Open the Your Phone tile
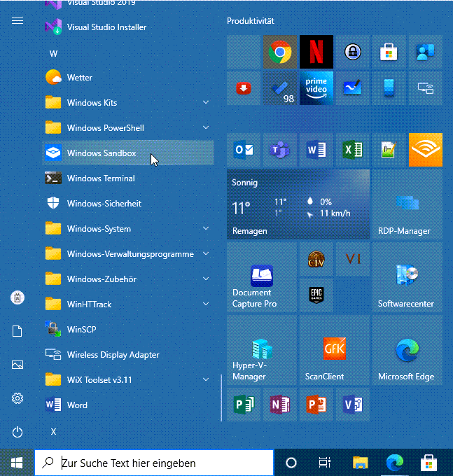This screenshot has height=476, width=453. 389,88
